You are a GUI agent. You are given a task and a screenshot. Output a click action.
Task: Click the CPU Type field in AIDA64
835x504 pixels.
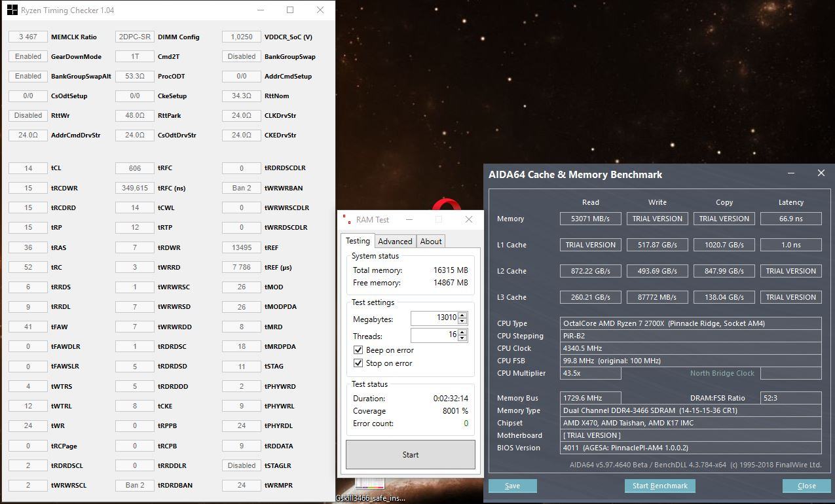click(x=692, y=323)
